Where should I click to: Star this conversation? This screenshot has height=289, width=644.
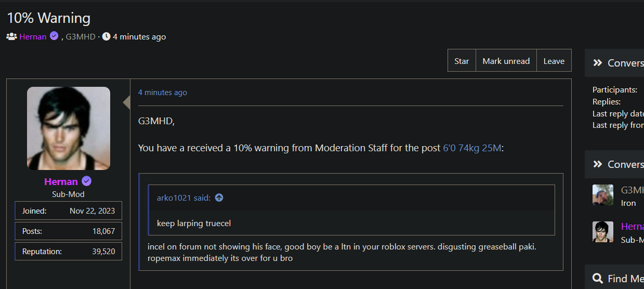[462, 61]
